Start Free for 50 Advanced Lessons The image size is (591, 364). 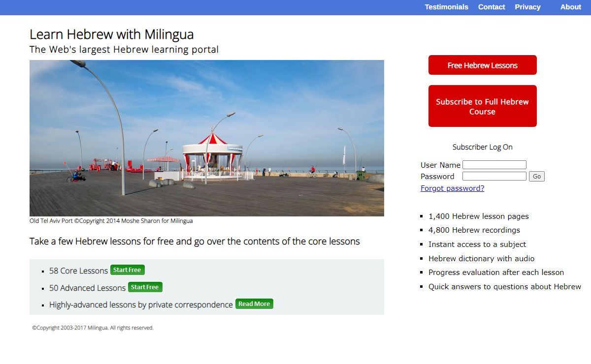145,287
